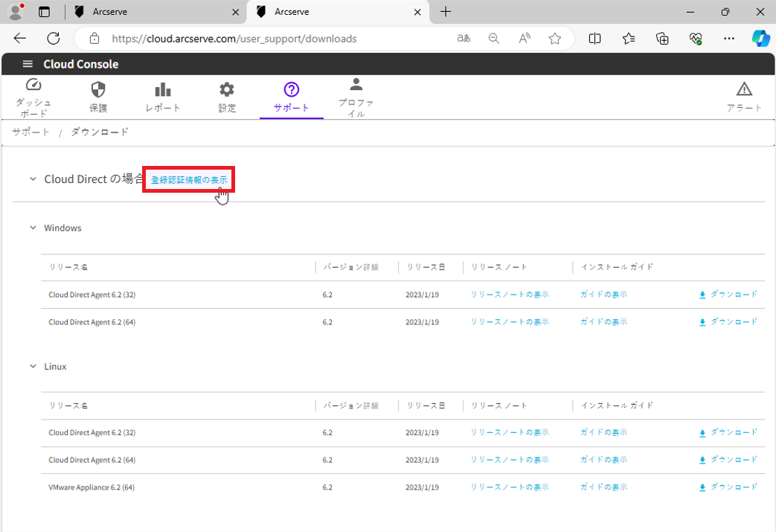Download Windows Cloud Direct Agent 6.2 (64)
Screen dimensions: 776x532
pyautogui.click(x=728, y=322)
